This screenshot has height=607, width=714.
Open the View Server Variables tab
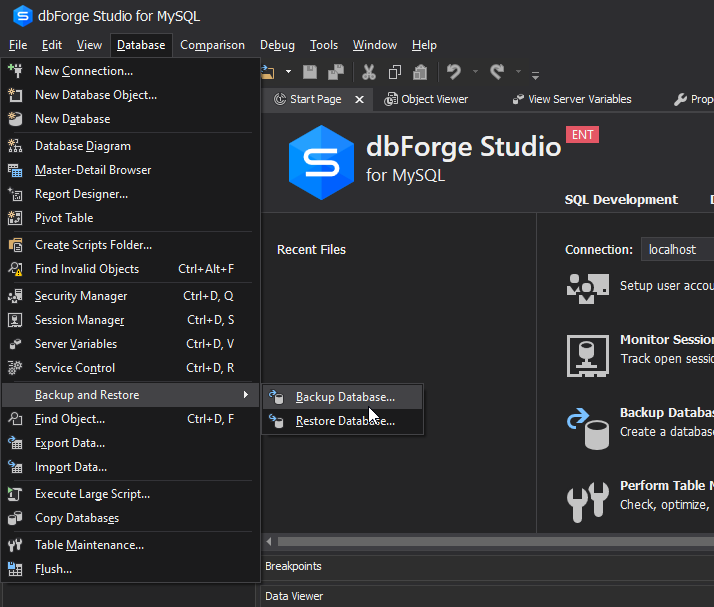pyautogui.click(x=572, y=99)
